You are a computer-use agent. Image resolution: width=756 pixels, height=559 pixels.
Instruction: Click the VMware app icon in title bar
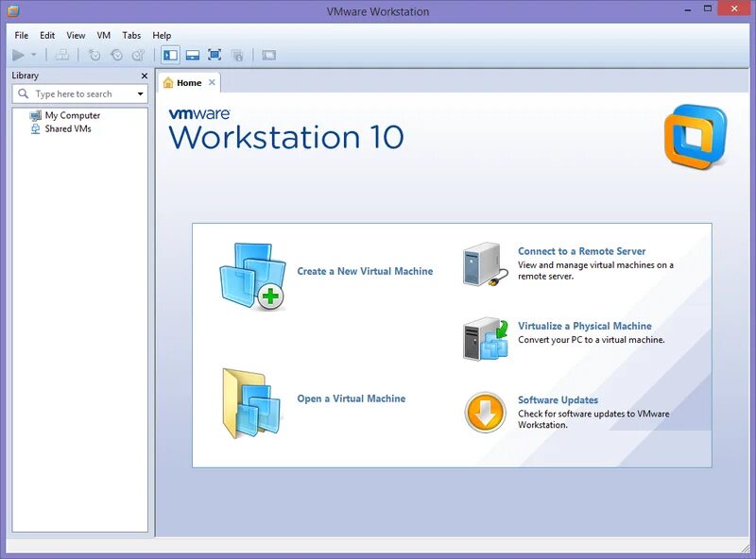[13, 11]
